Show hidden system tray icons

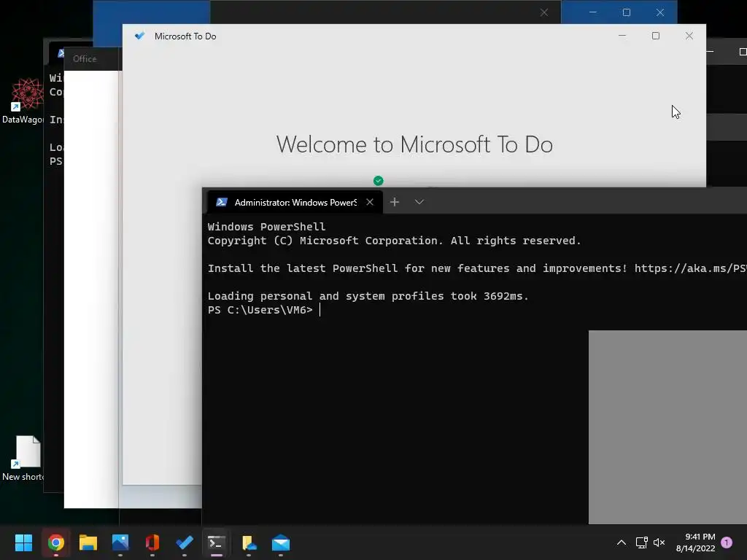622,542
